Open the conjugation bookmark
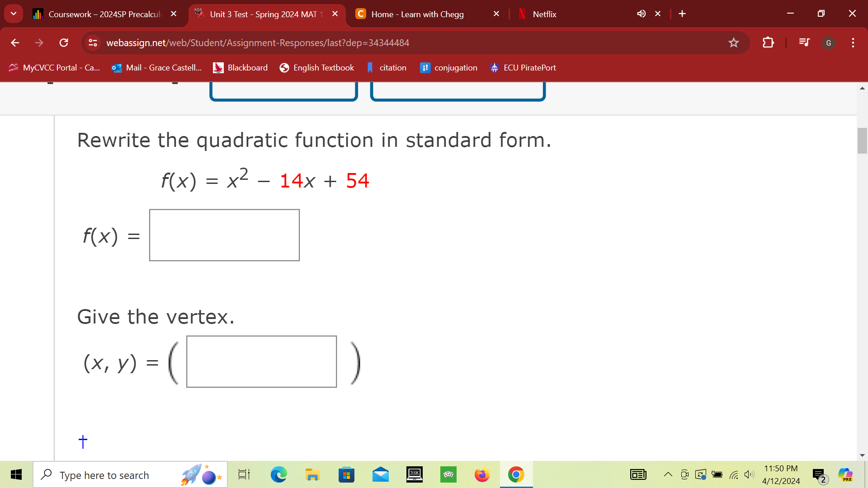868x488 pixels. point(449,67)
